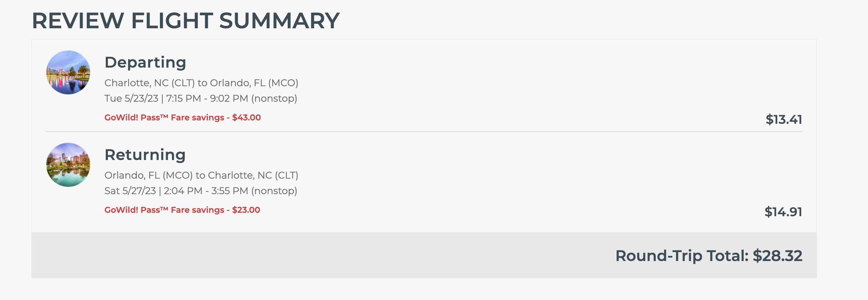Click the Review Flight Summary title
Viewport: 868px width, 300px height.
(x=186, y=21)
